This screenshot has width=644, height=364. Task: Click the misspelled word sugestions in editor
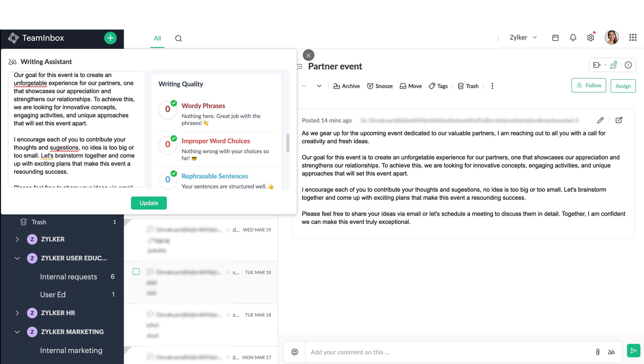(64, 148)
